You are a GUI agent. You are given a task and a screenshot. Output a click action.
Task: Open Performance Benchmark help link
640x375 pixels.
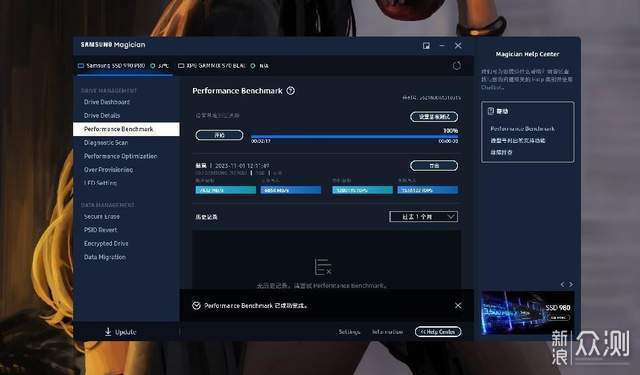[x=522, y=129]
